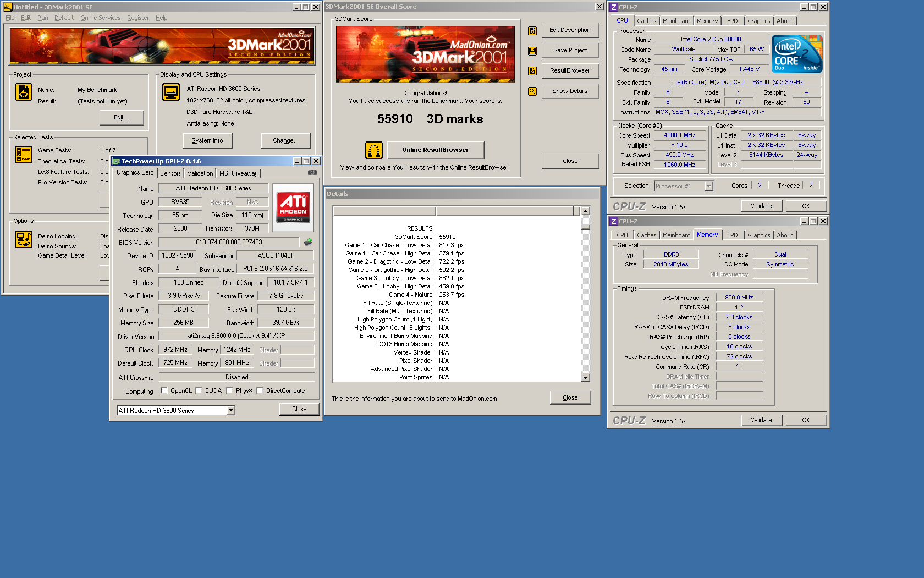Click the Project icon beside My Benchmark

coord(24,92)
